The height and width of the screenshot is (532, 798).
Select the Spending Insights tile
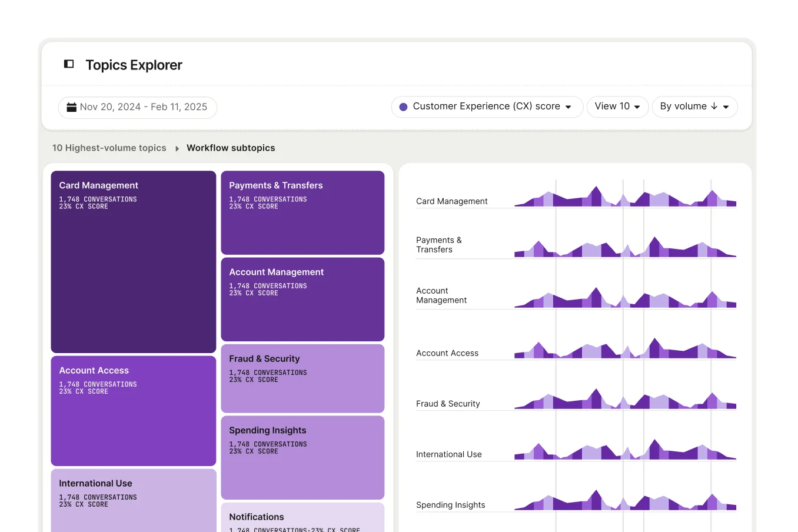(x=302, y=458)
